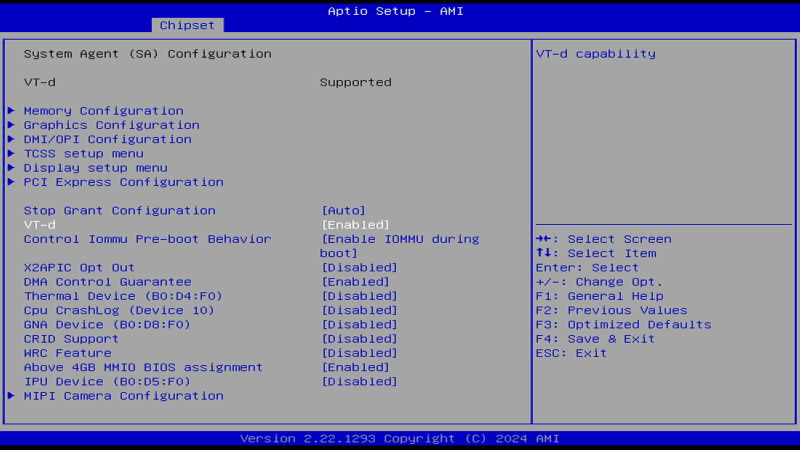Select Above 4GB MMIO BIOS assignment label
This screenshot has width=800, height=450.
pos(143,368)
